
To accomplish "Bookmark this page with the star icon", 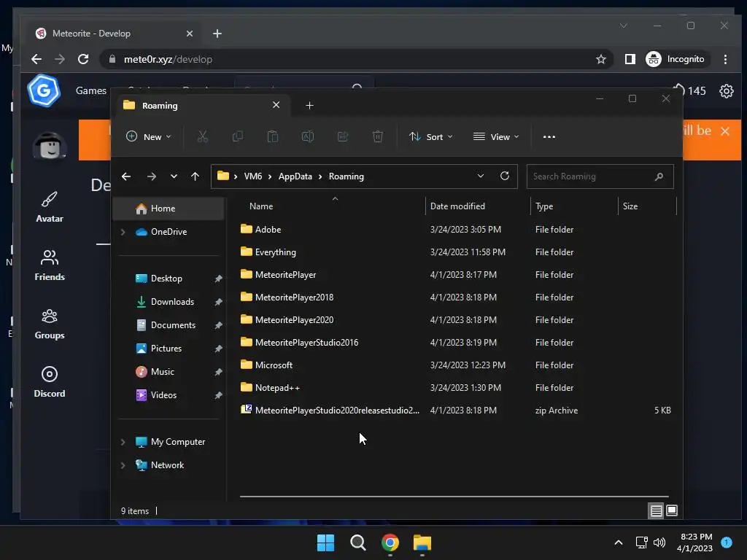I will pyautogui.click(x=601, y=59).
